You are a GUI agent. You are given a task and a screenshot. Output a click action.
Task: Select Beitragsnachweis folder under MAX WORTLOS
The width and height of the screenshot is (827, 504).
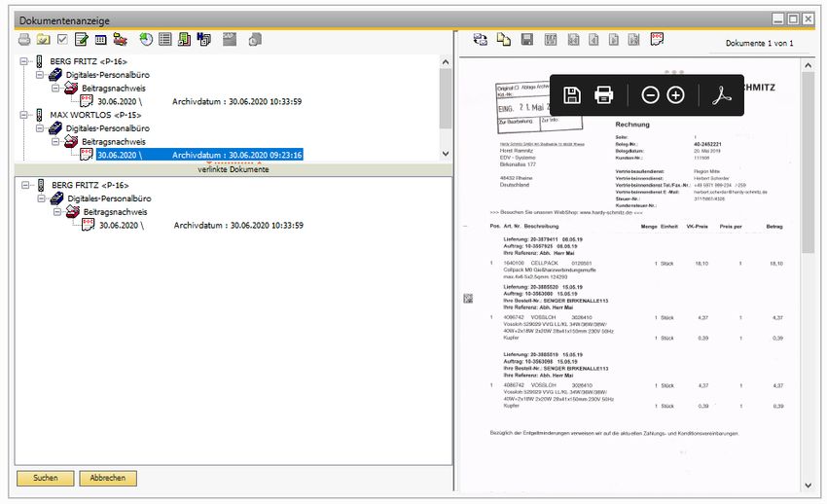(x=114, y=141)
